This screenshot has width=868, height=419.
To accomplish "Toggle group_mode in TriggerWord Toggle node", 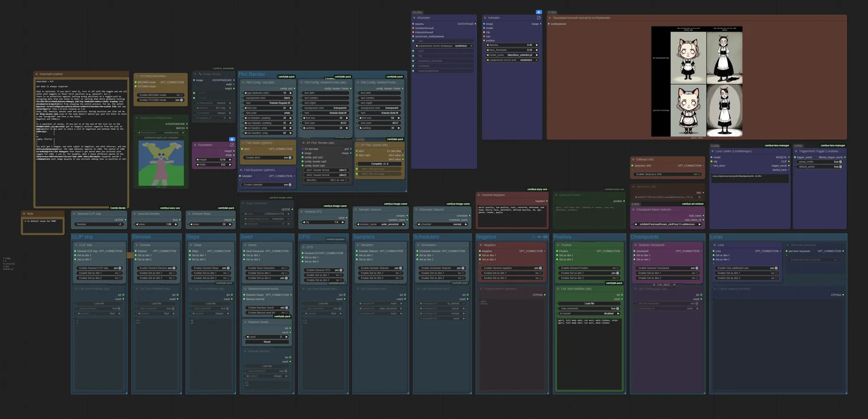I will click(x=840, y=162).
